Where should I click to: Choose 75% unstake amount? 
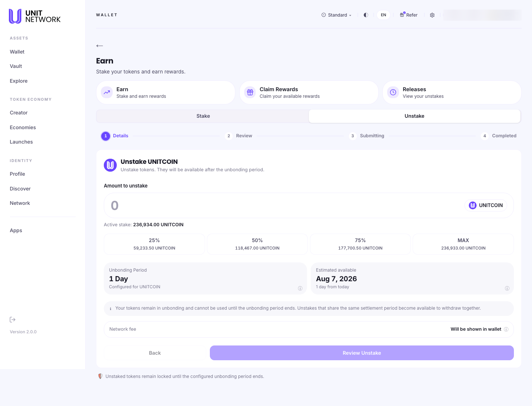click(360, 244)
